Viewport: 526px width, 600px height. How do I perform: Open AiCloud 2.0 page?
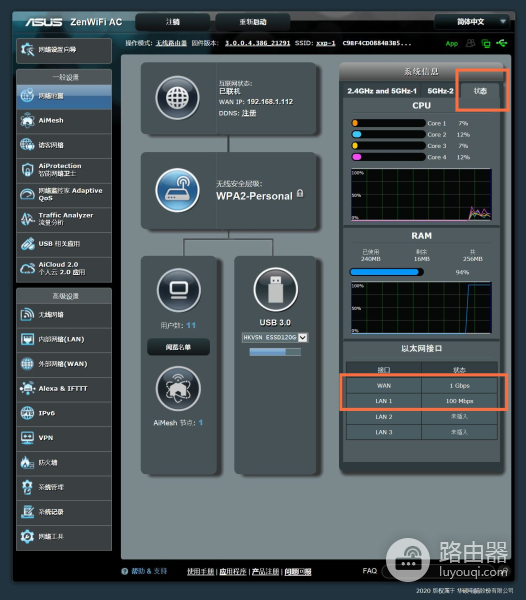pos(64,269)
